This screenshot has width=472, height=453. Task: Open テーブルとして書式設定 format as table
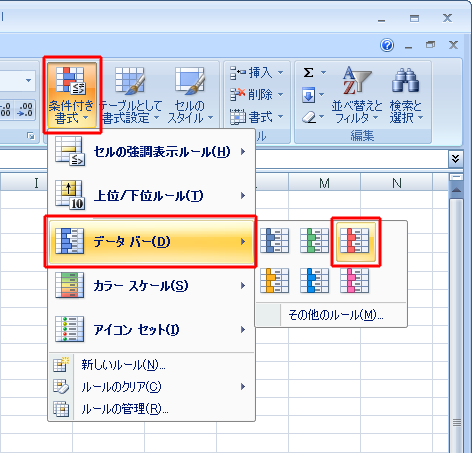pos(131,95)
